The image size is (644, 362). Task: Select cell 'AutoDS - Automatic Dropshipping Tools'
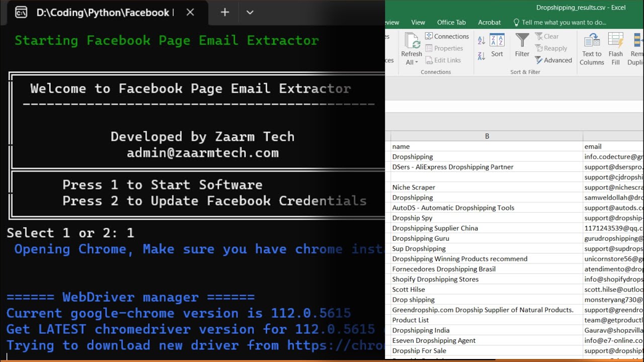pos(487,208)
